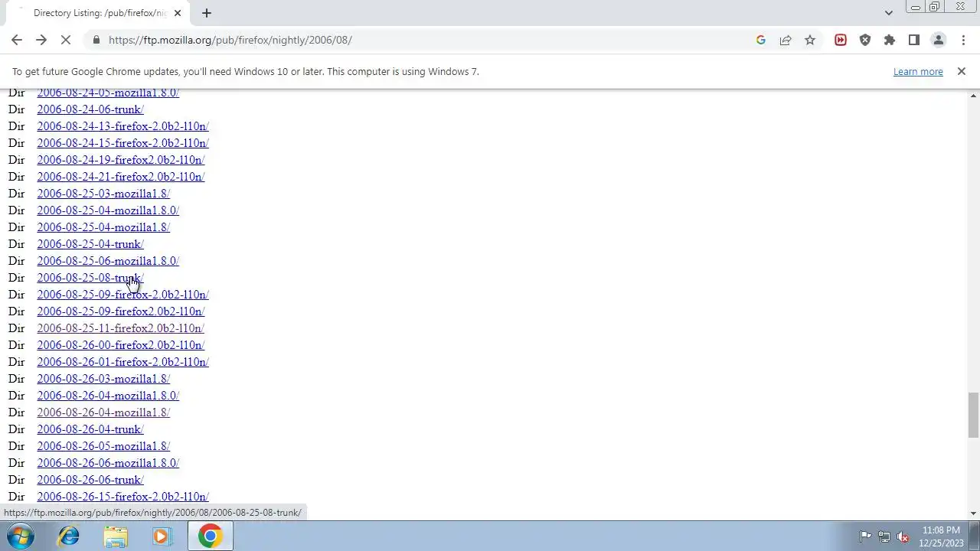Bookmark this page with the star

810,40
